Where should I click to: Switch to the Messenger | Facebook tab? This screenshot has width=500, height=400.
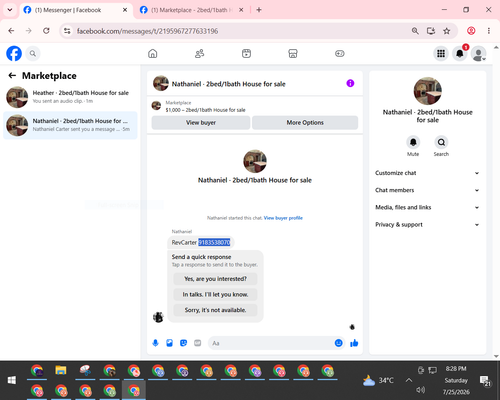click(x=75, y=10)
